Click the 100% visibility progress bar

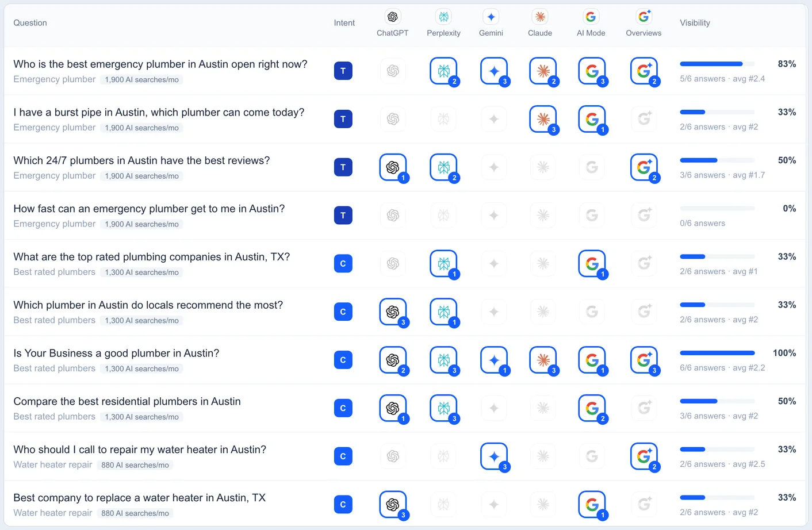click(x=717, y=353)
